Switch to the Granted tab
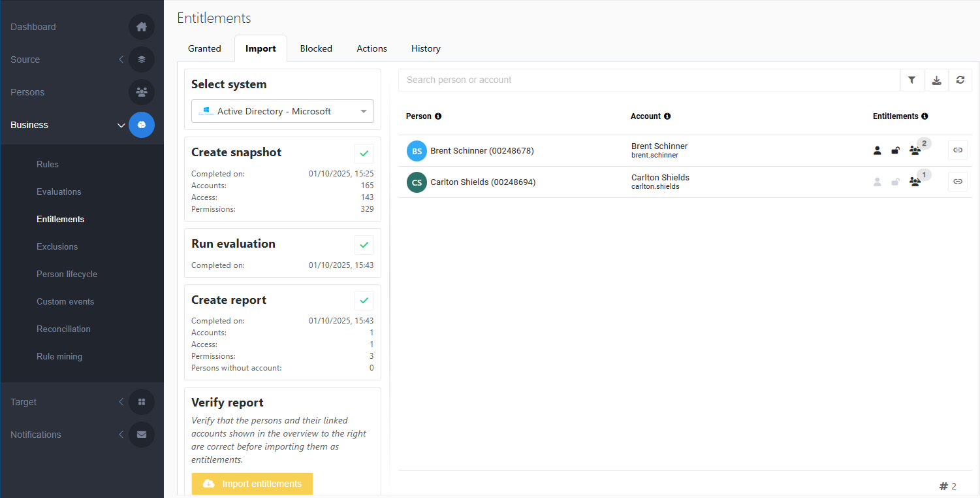980x498 pixels. pyautogui.click(x=204, y=49)
